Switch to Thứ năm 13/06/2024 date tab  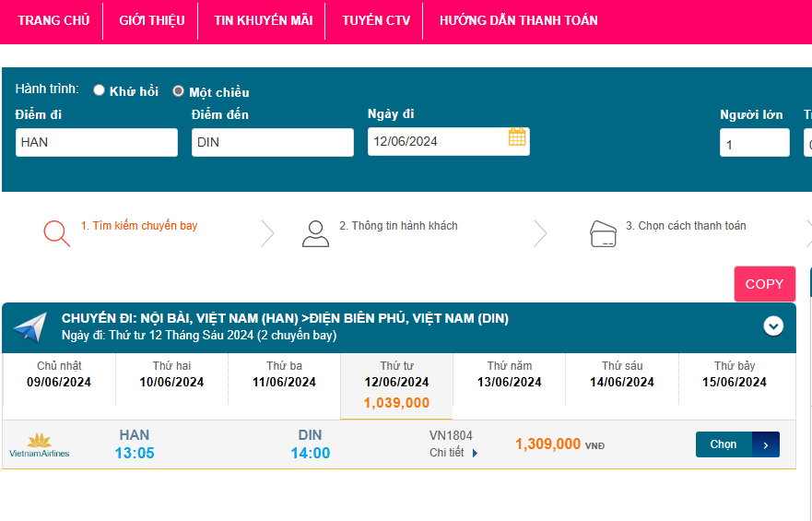510,374
